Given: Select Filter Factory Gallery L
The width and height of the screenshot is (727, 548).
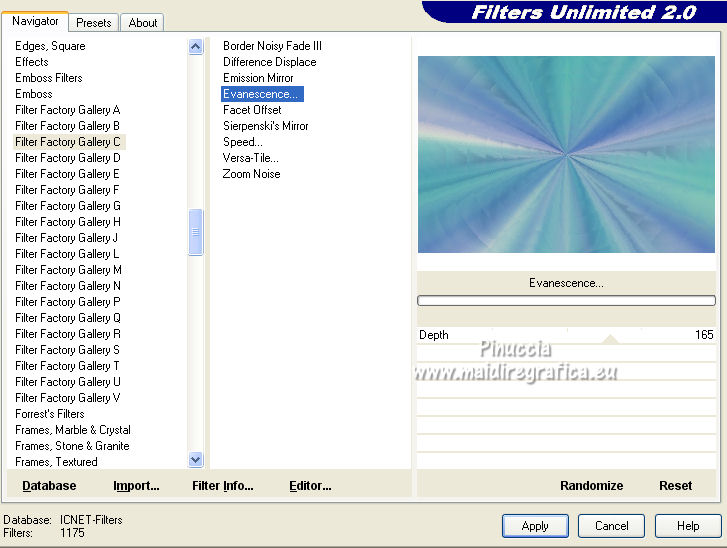Looking at the screenshot, I should [68, 254].
